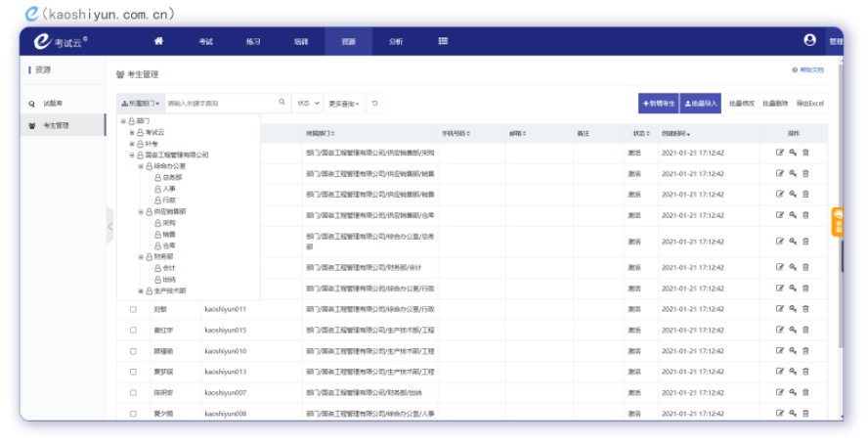This screenshot has width=868, height=446.
Task: Open 试题库 in the sidebar
Action: point(53,103)
